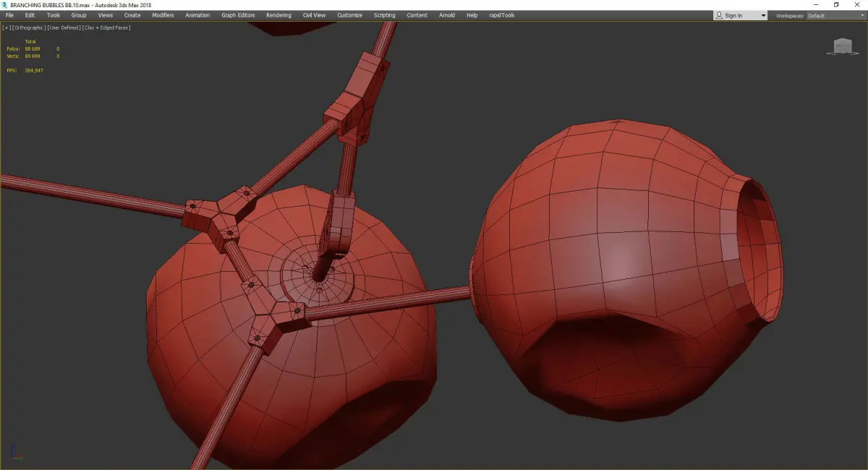Open the Tools menu
The height and width of the screenshot is (470, 868).
pos(54,15)
